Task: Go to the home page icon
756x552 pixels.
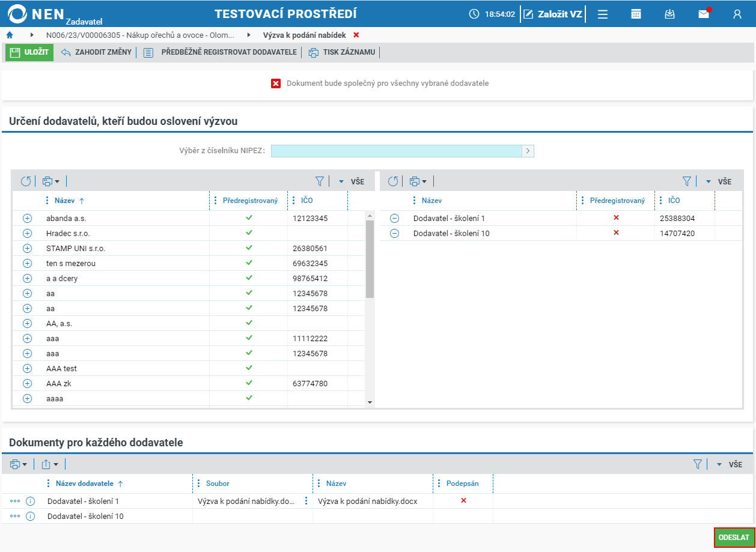Action: (x=10, y=35)
